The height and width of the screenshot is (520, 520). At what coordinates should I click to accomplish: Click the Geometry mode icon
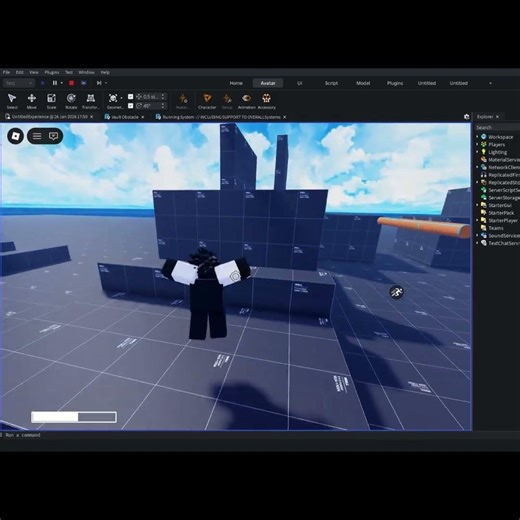(x=113, y=98)
